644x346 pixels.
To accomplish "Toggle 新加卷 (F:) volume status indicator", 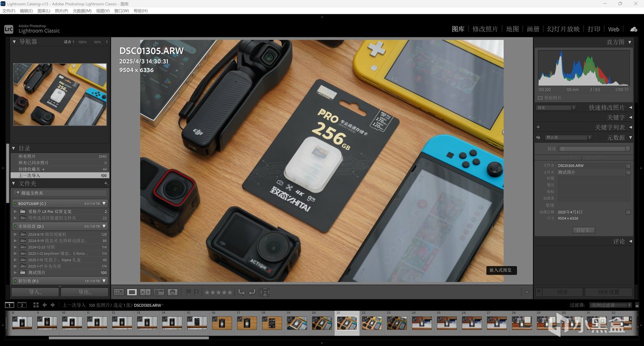I will click(15, 281).
